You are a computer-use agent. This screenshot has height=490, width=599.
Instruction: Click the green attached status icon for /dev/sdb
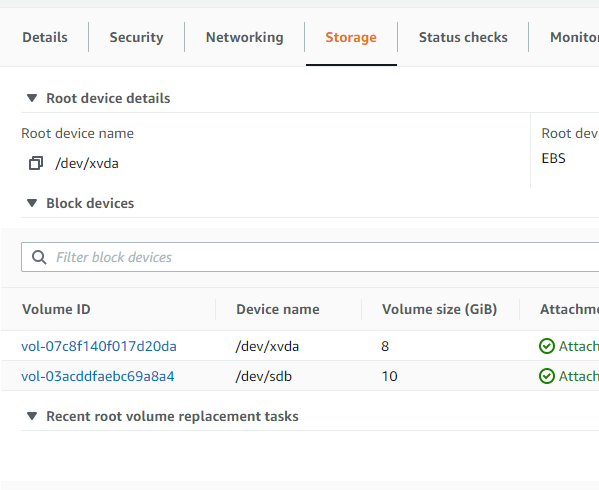547,376
